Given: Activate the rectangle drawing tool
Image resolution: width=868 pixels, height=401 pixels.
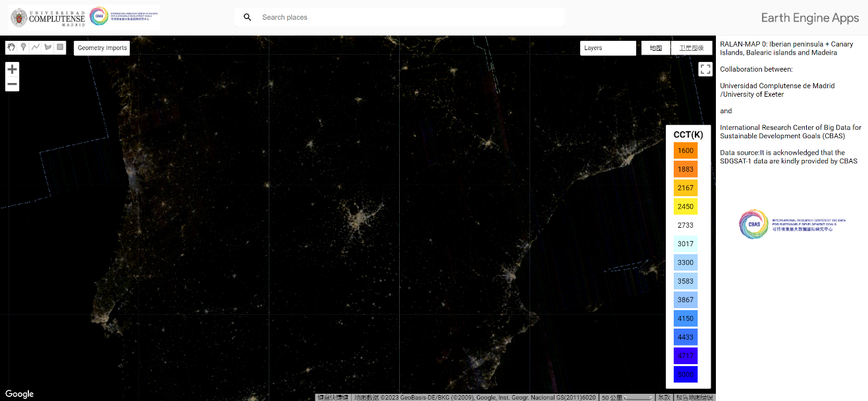Looking at the screenshot, I should [60, 47].
